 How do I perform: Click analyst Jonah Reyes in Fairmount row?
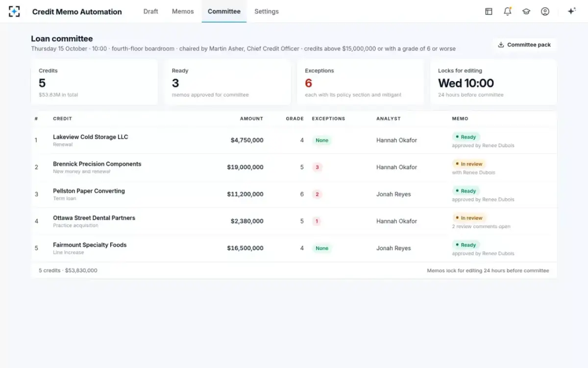point(393,248)
